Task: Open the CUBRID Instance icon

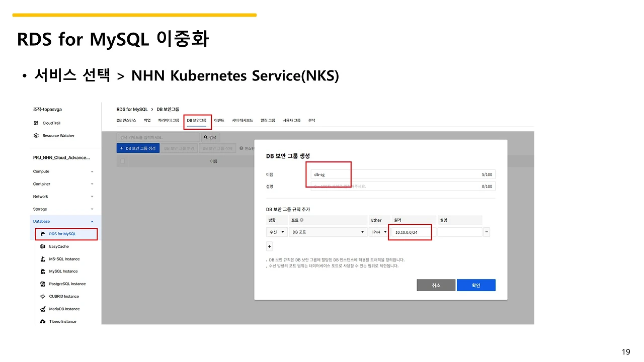Action: (x=43, y=297)
